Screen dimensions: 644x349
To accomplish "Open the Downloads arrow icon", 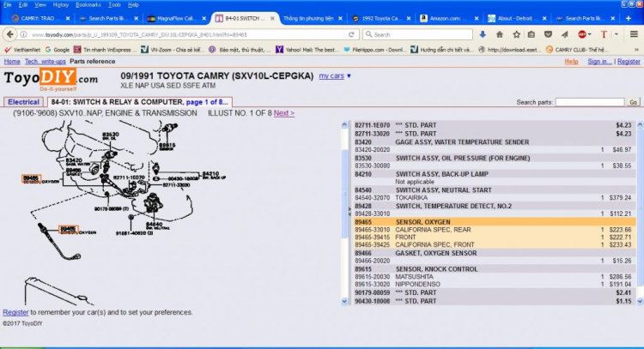I will (x=483, y=34).
